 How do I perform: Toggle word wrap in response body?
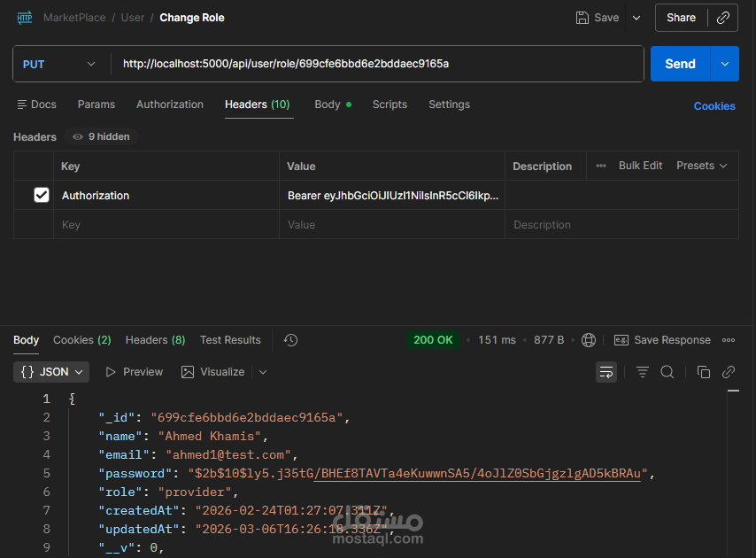606,372
